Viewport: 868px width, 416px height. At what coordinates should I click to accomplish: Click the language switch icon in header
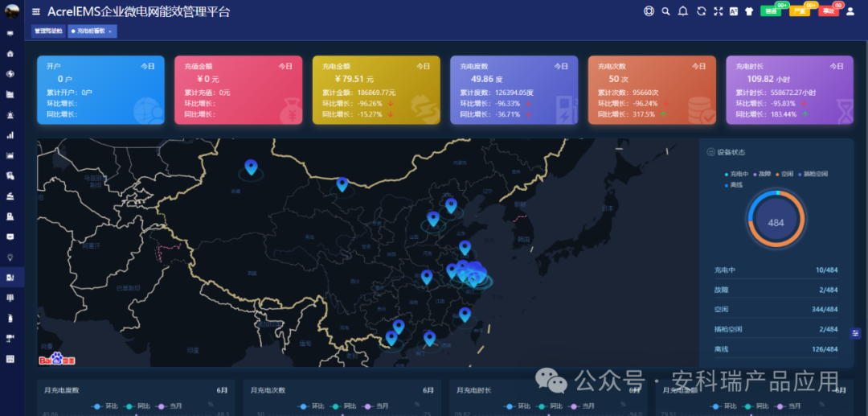pos(733,11)
